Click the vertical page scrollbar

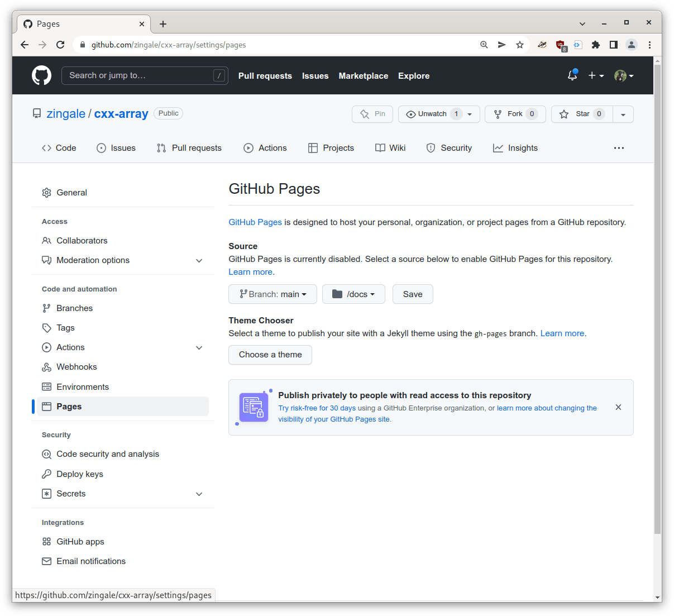657,299
